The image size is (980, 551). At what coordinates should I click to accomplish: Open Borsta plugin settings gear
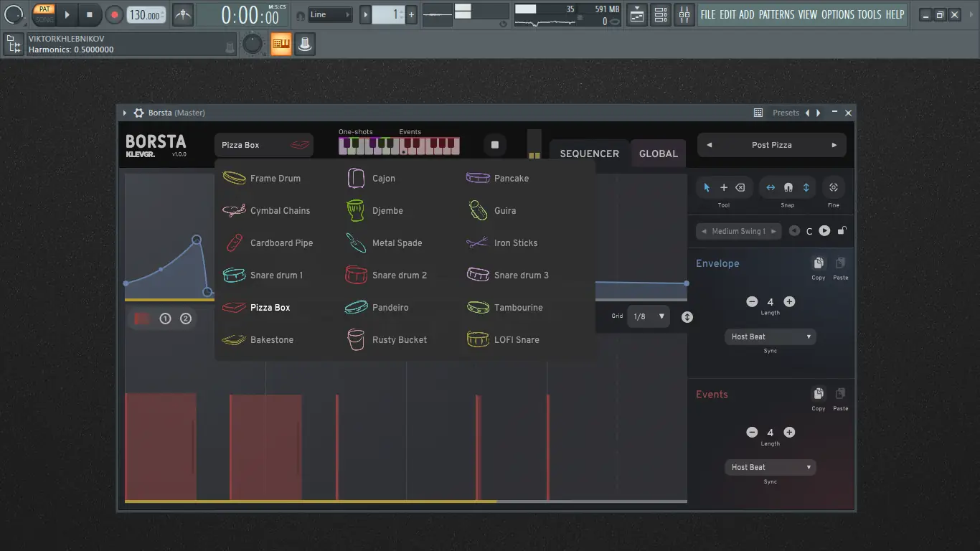pos(139,113)
